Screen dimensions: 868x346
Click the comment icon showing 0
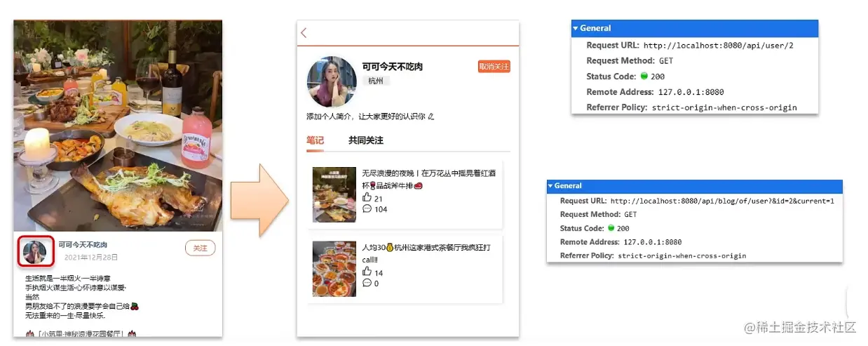click(x=367, y=283)
